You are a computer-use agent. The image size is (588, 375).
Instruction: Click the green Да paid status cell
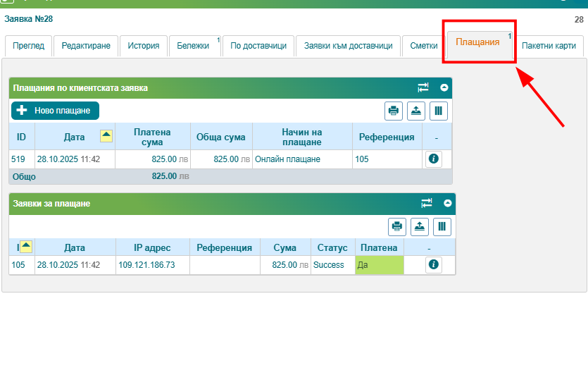379,265
